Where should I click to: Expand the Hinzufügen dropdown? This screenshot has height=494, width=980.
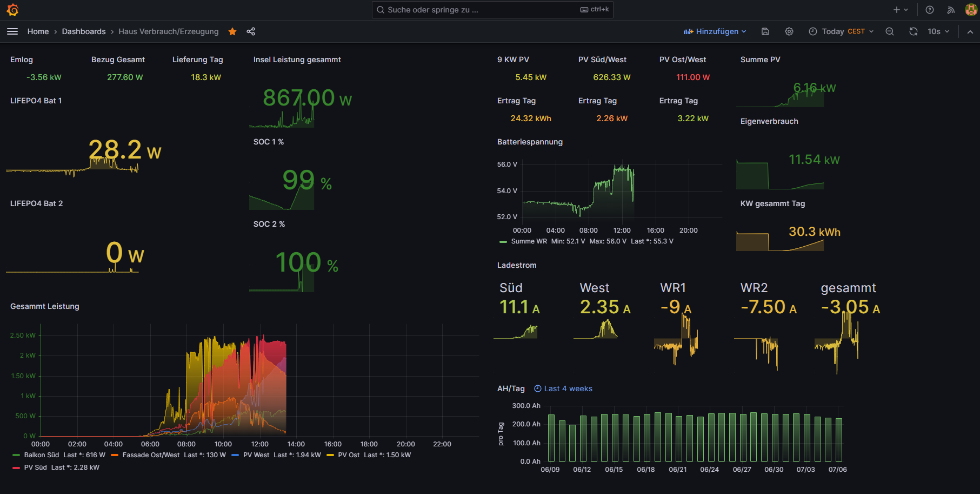pos(715,31)
